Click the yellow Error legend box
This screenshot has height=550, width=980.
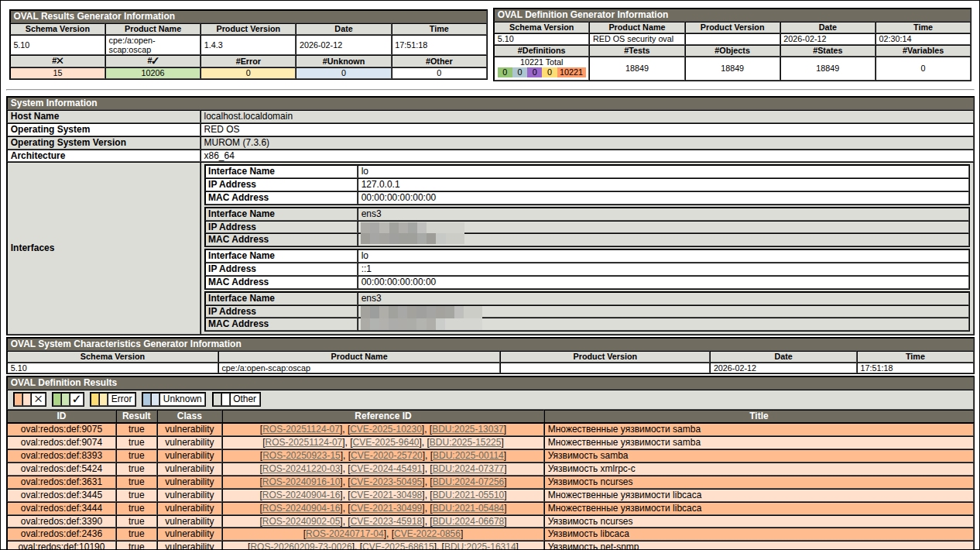113,399
